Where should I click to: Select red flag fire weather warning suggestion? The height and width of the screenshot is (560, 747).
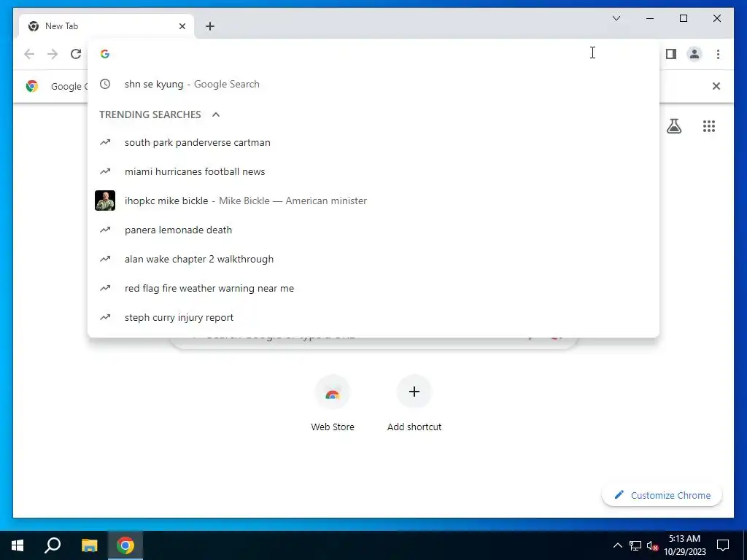[373, 288]
